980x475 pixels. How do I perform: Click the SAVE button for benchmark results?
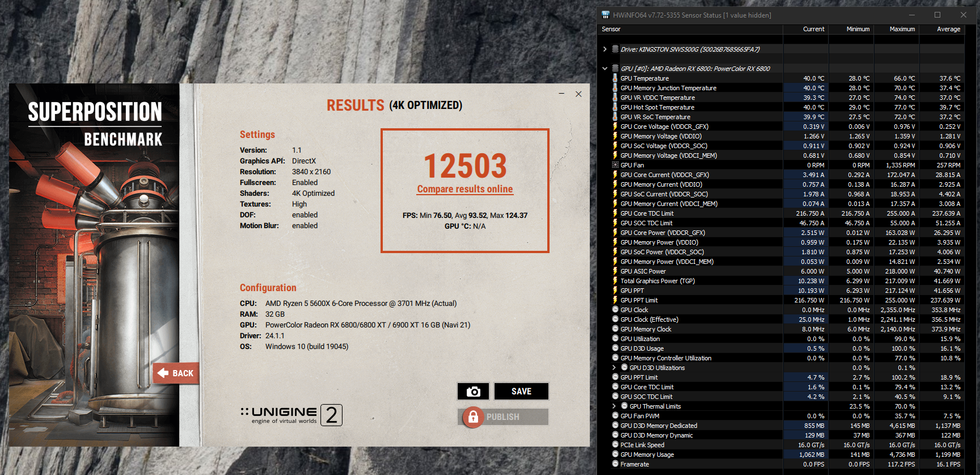(x=521, y=392)
